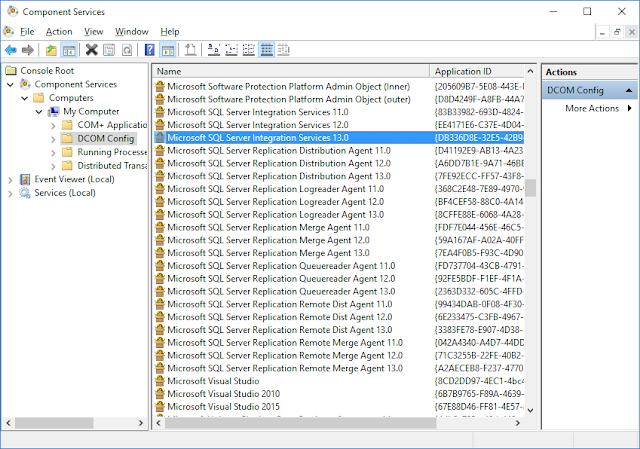Screen dimensions: 640x449
Task: Open the File menu
Action: pos(27,31)
